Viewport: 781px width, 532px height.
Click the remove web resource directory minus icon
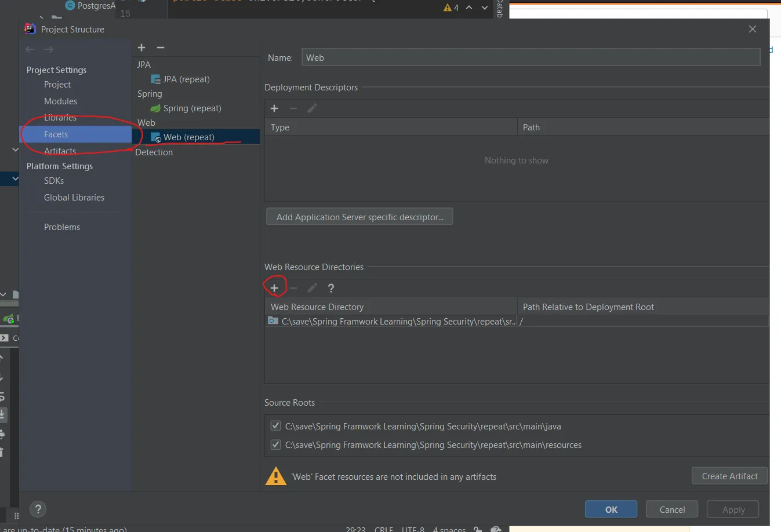click(x=293, y=288)
